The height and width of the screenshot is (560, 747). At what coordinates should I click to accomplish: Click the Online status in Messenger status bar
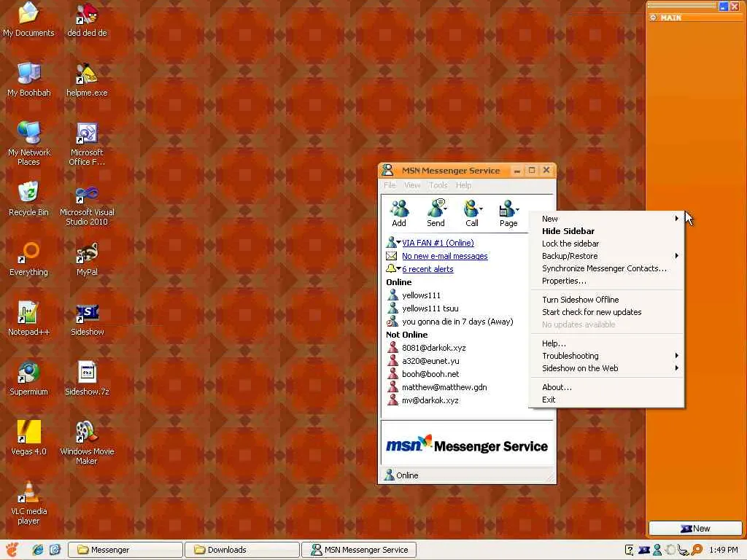tap(401, 475)
